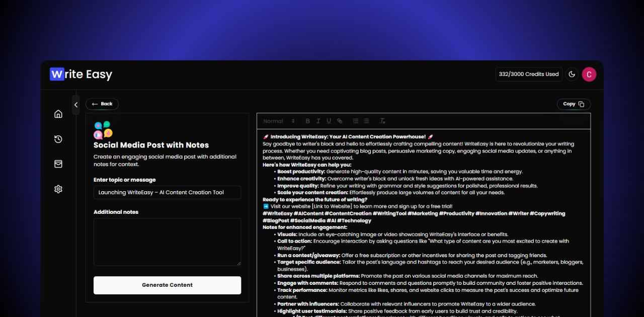This screenshot has width=644, height=317.
Task: Open the billing card sidebar icon
Action: 58,164
